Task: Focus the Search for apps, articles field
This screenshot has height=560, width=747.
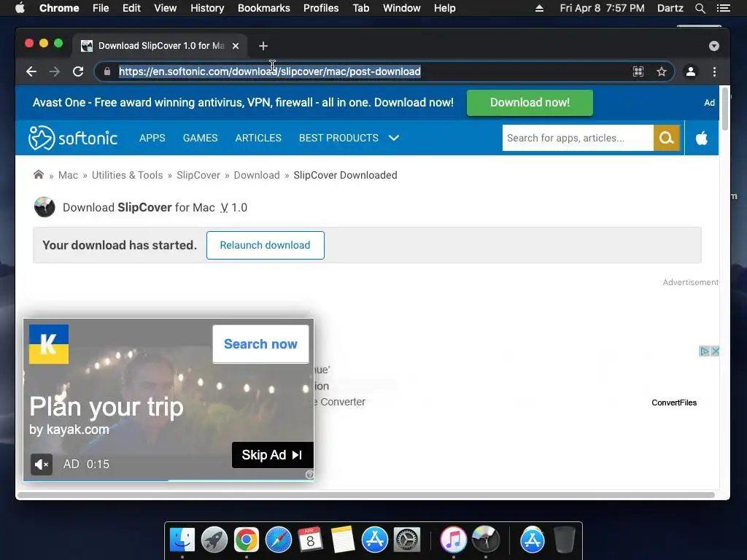Action: coord(578,138)
